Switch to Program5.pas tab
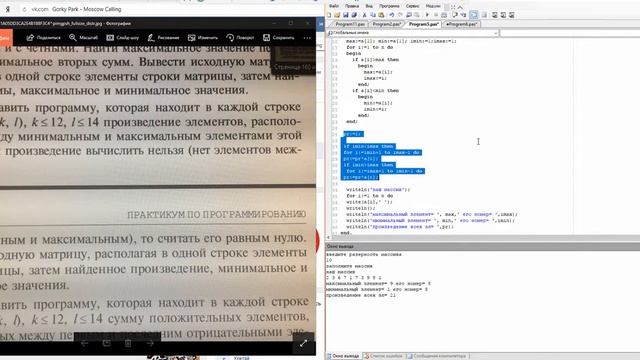The image size is (640, 360). tap(424, 24)
